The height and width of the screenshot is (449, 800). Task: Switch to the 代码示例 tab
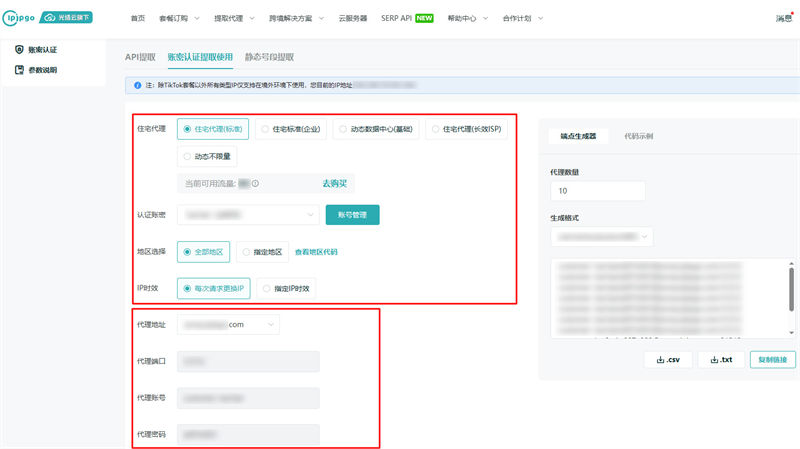pos(638,136)
